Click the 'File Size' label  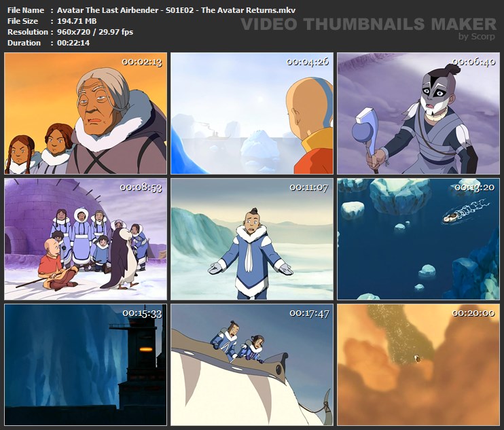tap(22, 21)
